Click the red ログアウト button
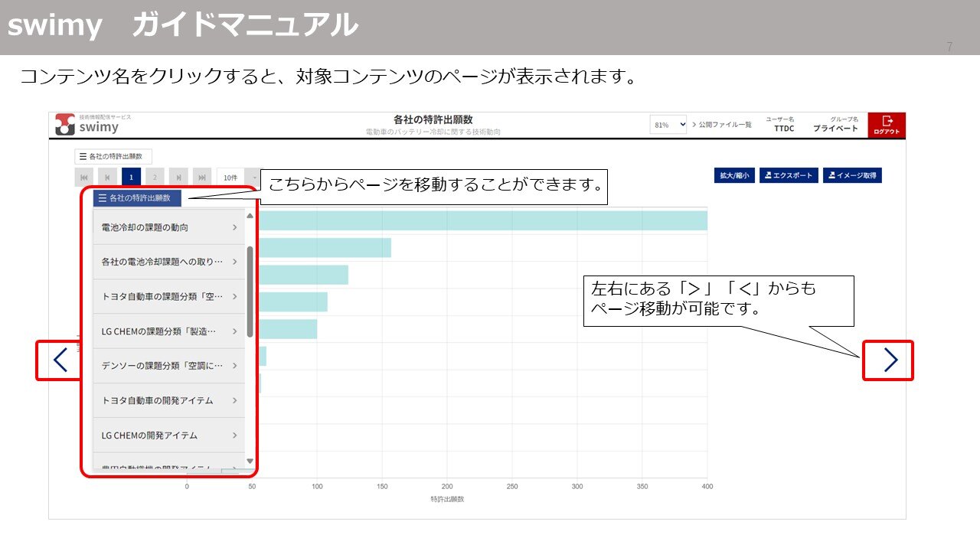 click(x=887, y=125)
